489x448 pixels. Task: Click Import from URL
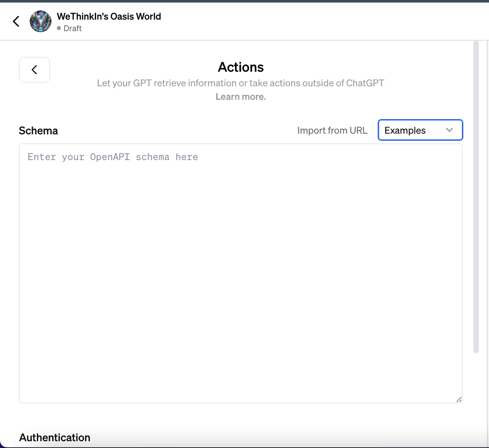(332, 130)
